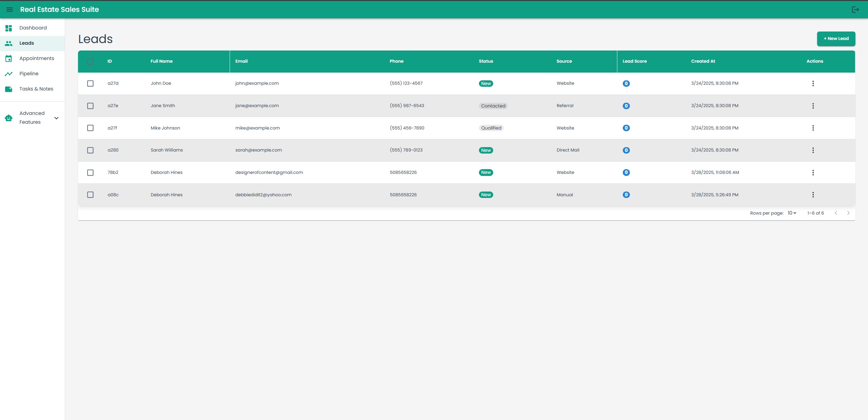Go to next page of leads
Viewport: 868px width, 420px height.
848,213
